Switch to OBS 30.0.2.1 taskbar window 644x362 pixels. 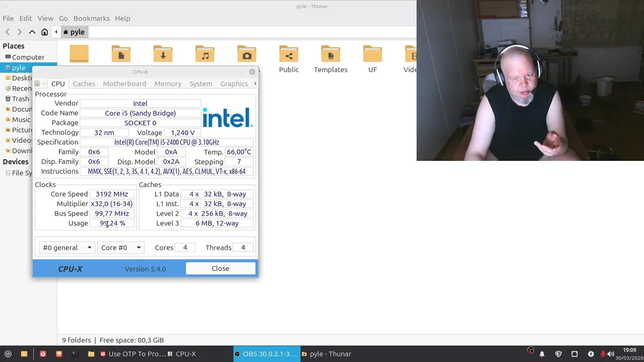[267, 354]
